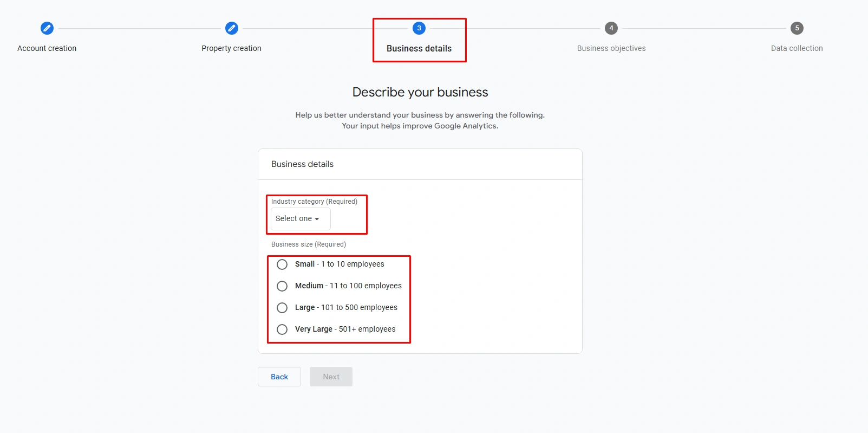
Task: Click the step 3 Business details circle
Action: pos(419,28)
